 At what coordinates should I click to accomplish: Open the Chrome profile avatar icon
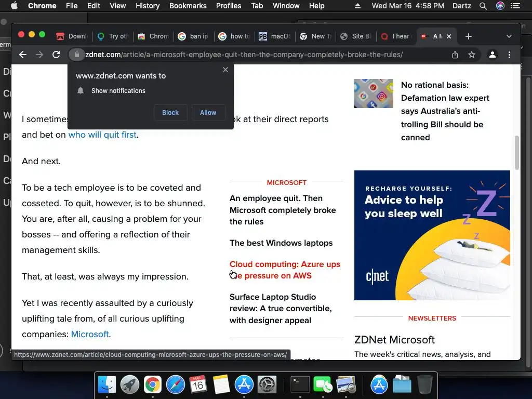point(493,55)
